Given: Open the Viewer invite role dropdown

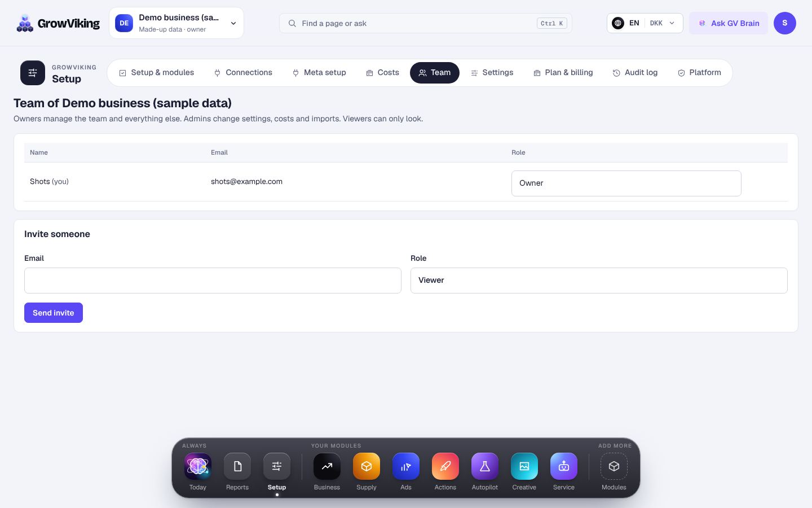Looking at the screenshot, I should click(599, 281).
